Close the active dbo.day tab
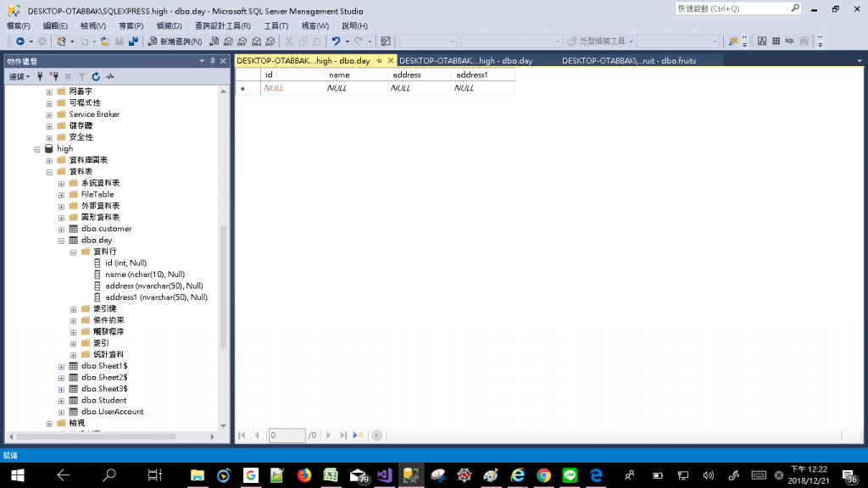 click(x=391, y=61)
